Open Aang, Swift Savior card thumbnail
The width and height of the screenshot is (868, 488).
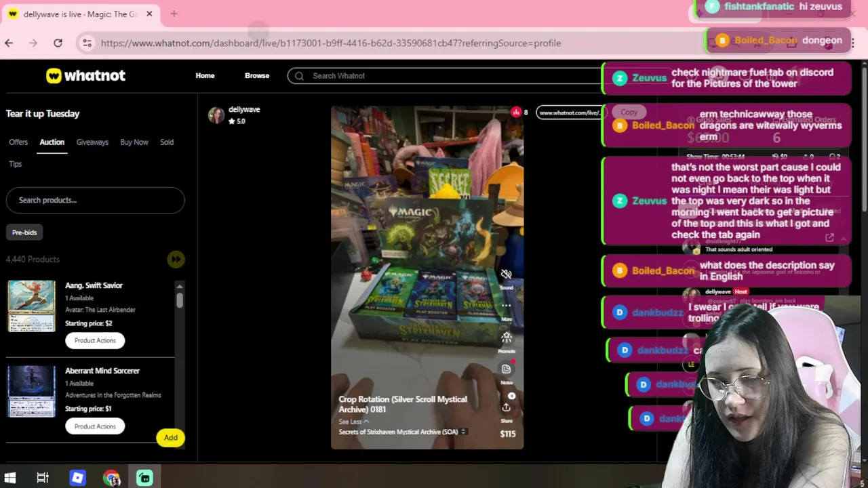tap(31, 306)
